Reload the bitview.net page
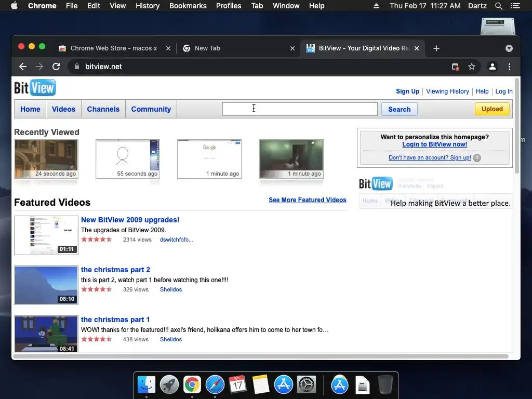Viewport: 532px width, 399px height. coord(56,66)
